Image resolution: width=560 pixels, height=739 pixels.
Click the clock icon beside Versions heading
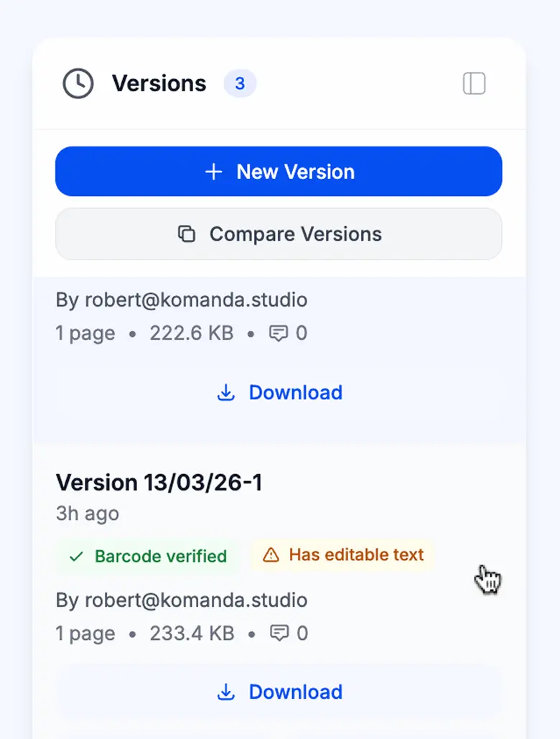tap(78, 83)
